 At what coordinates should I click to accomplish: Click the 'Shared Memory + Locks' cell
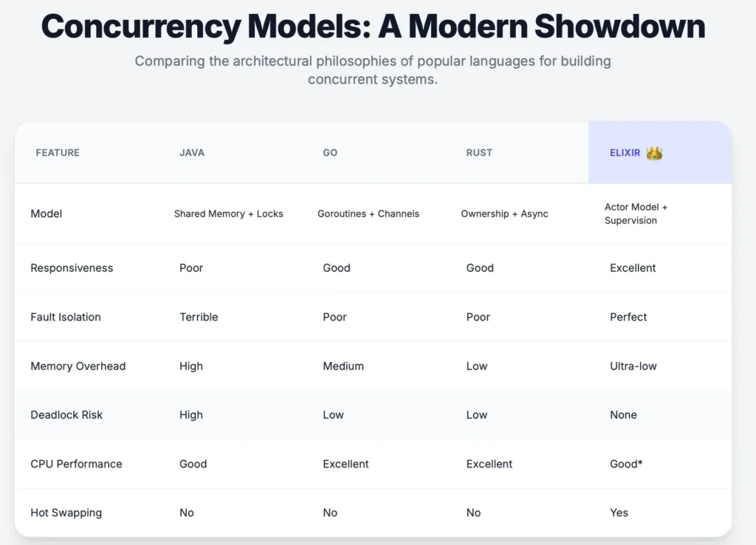[229, 214]
